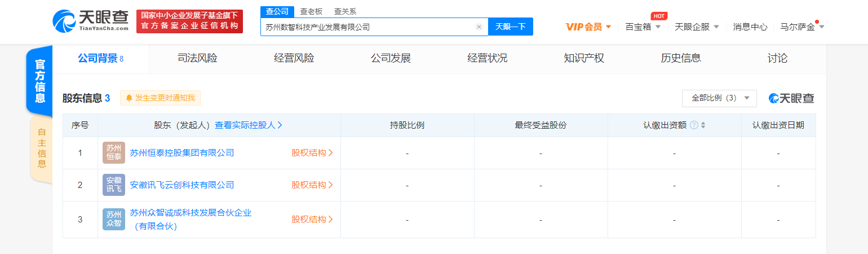This screenshot has height=254, width=868.
Task: Click 发生变更时通知我 bell button
Action: (x=160, y=98)
